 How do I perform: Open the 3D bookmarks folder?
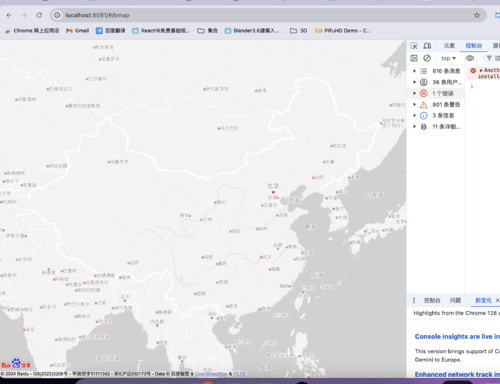click(299, 31)
